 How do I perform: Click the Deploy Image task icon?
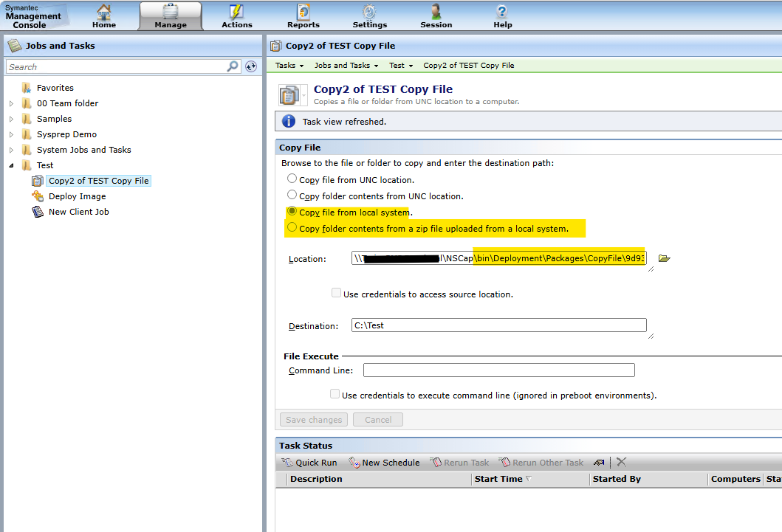click(x=38, y=196)
